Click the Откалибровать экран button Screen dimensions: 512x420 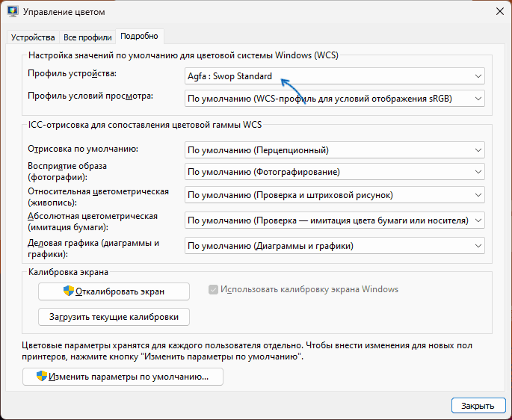click(x=114, y=291)
